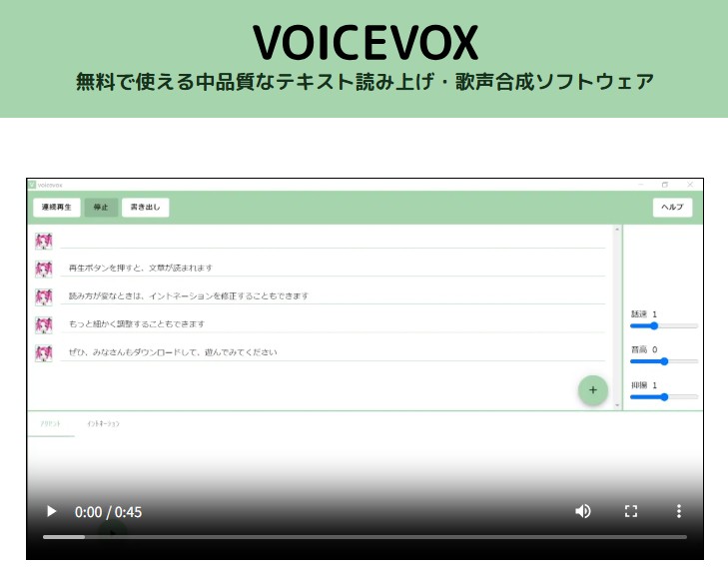Switch to the イントネーション tab
Image resolution: width=728 pixels, height=569 pixels.
point(103,423)
